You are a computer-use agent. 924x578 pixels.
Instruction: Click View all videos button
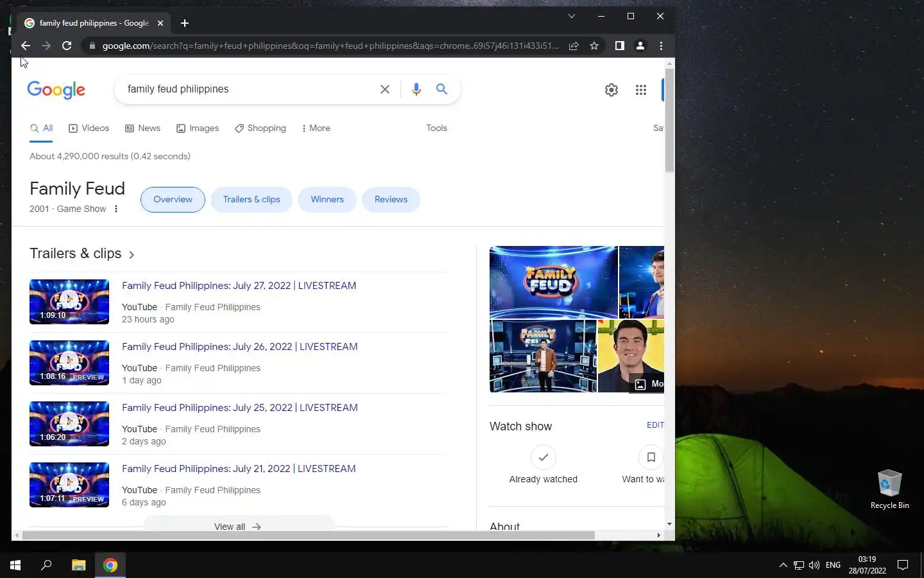click(x=237, y=523)
